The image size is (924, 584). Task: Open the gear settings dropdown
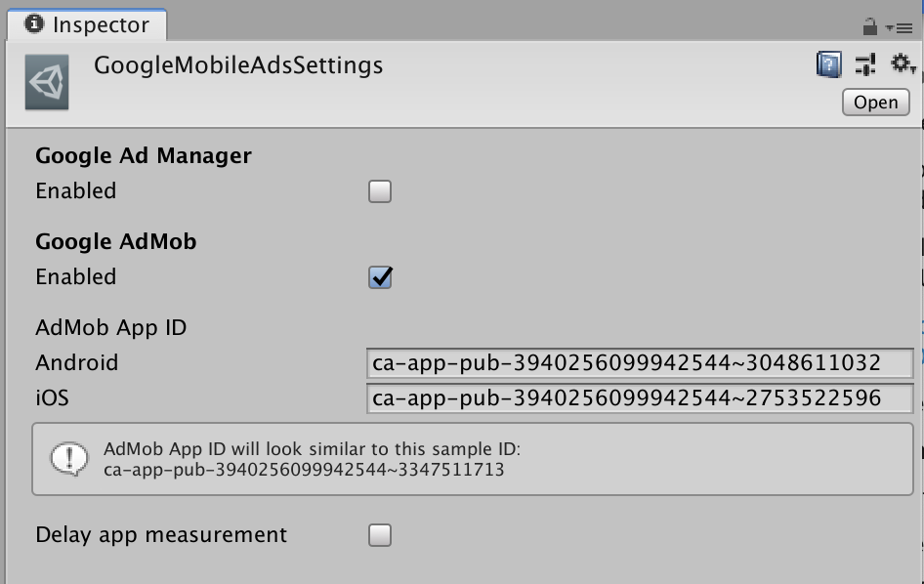tap(903, 65)
